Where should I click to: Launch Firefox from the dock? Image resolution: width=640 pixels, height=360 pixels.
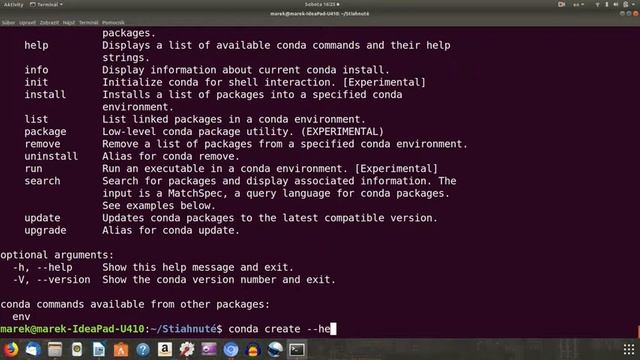[11, 349]
